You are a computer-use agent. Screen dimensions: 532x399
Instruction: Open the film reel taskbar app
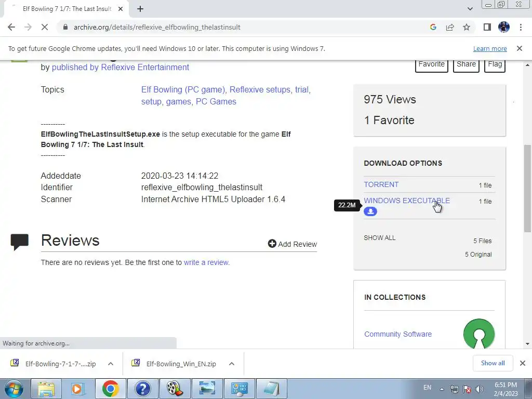[x=175, y=389]
